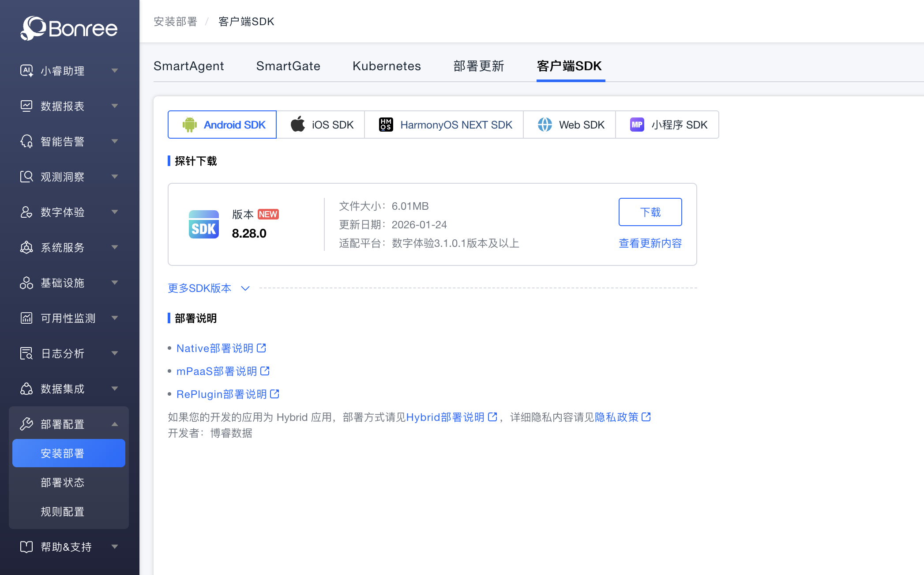Viewport: 924px width, 575px height.
Task: Expand the 数据报表 menu arrow
Action: [x=115, y=106]
